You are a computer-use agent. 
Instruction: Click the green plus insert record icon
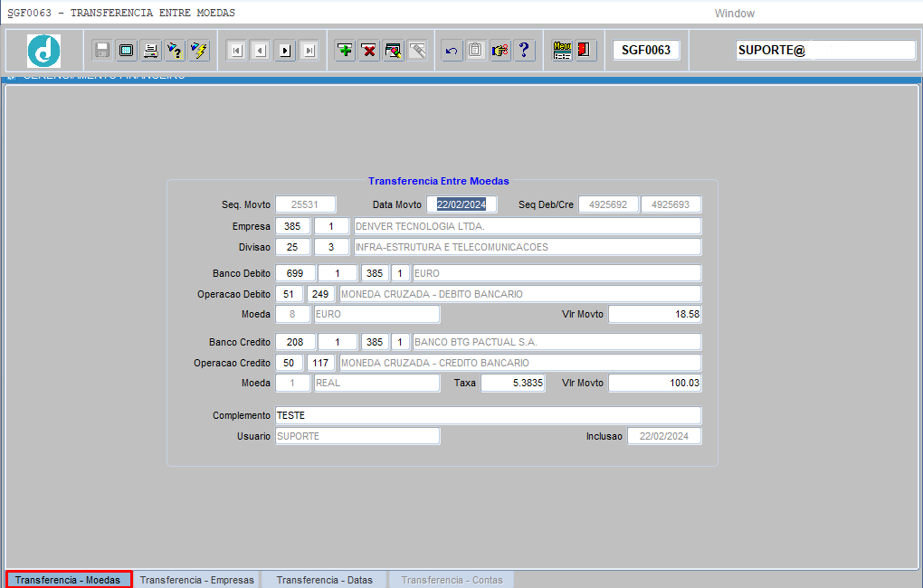click(x=346, y=51)
